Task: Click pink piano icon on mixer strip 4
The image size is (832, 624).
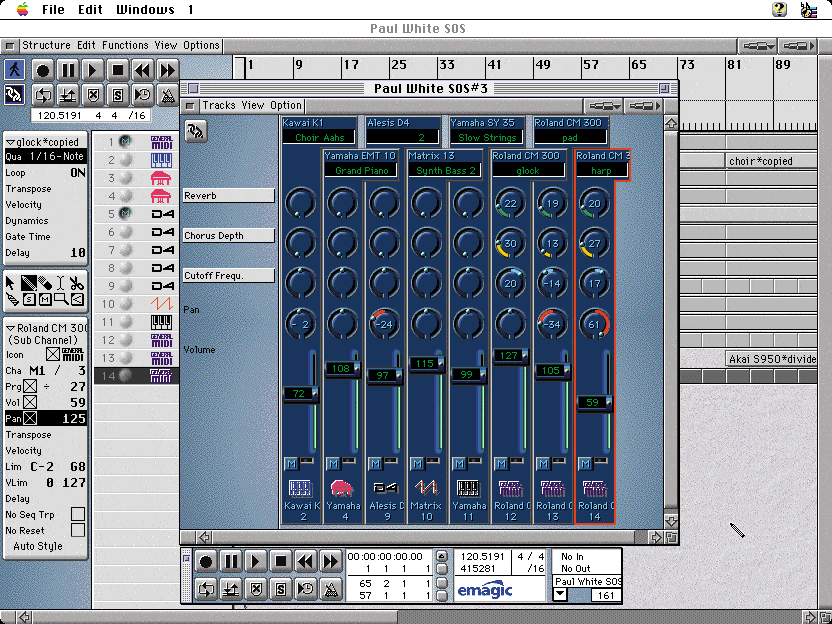Action: [x=342, y=487]
